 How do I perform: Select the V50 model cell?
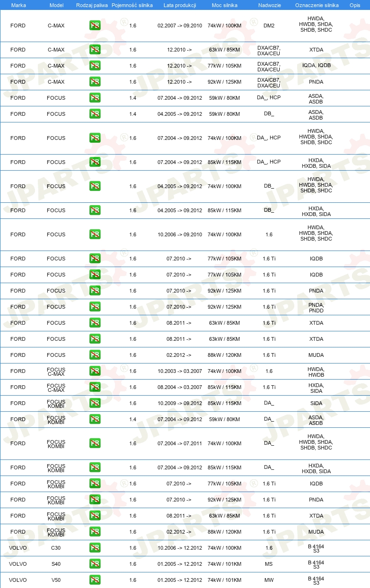[56, 580]
